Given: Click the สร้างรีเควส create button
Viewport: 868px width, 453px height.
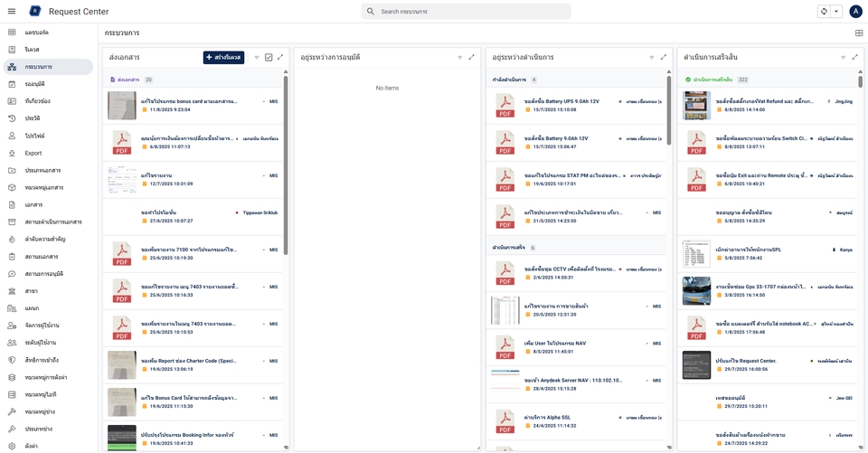Looking at the screenshot, I should [x=223, y=58].
